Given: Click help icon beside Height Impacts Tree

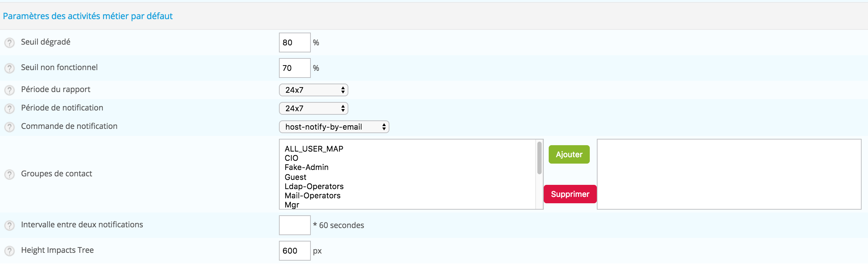Looking at the screenshot, I should tap(10, 251).
